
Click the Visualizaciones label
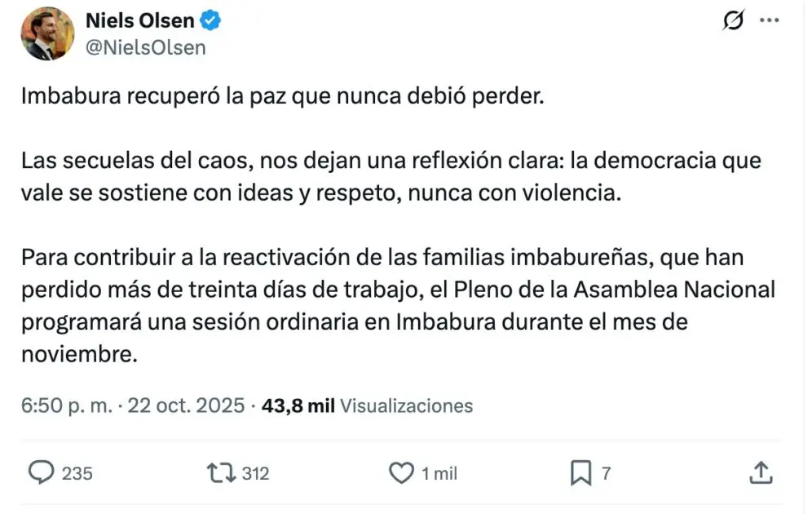pos(406,405)
